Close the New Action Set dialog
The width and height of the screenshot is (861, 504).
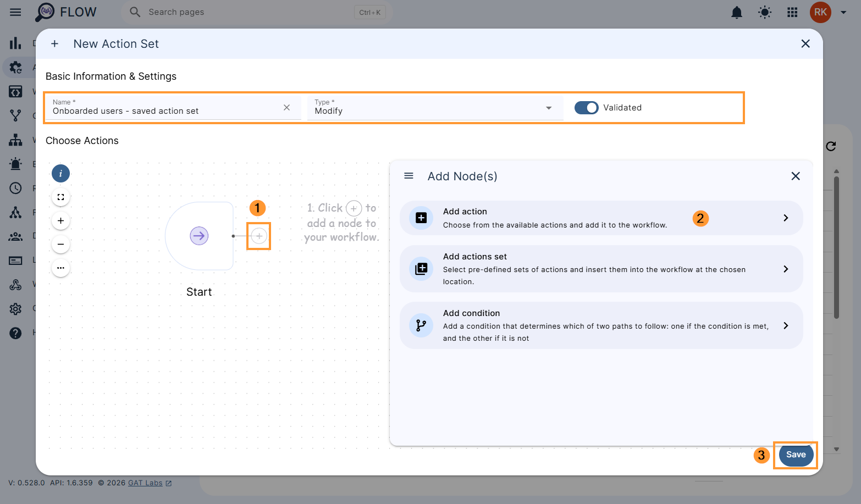(805, 43)
